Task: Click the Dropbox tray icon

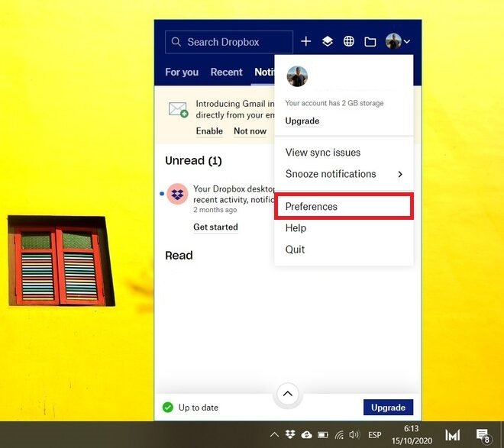Action: [290, 434]
